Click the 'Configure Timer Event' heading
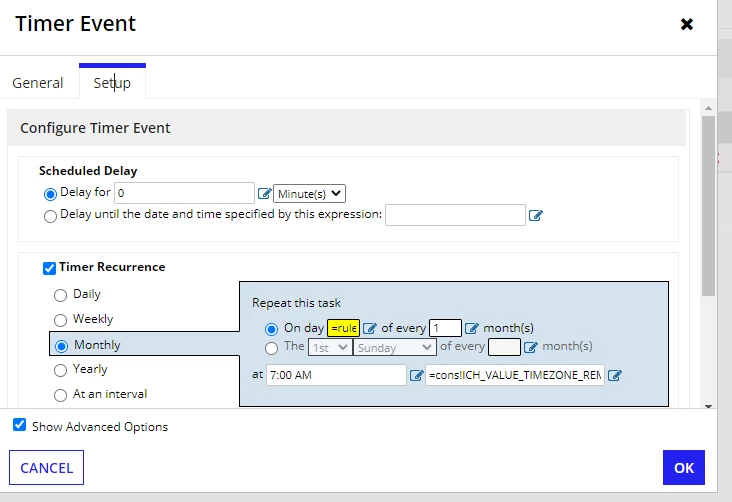Image resolution: width=732 pixels, height=502 pixels. click(x=95, y=128)
